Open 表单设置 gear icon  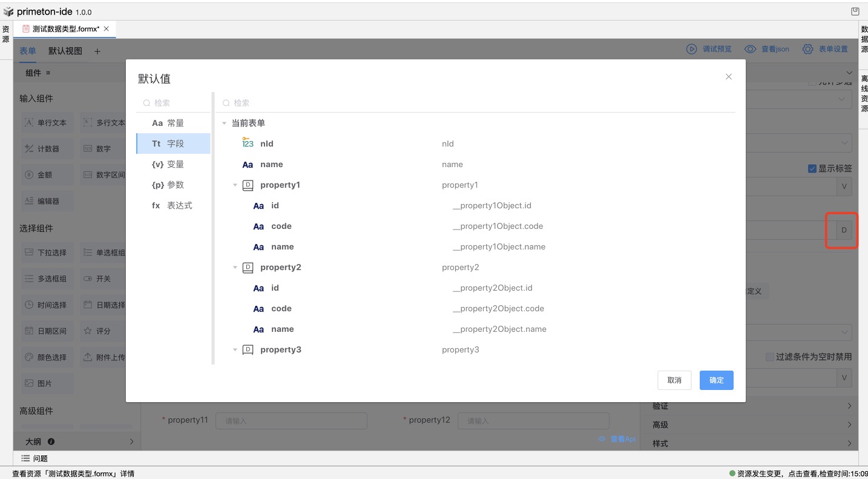[x=807, y=49]
